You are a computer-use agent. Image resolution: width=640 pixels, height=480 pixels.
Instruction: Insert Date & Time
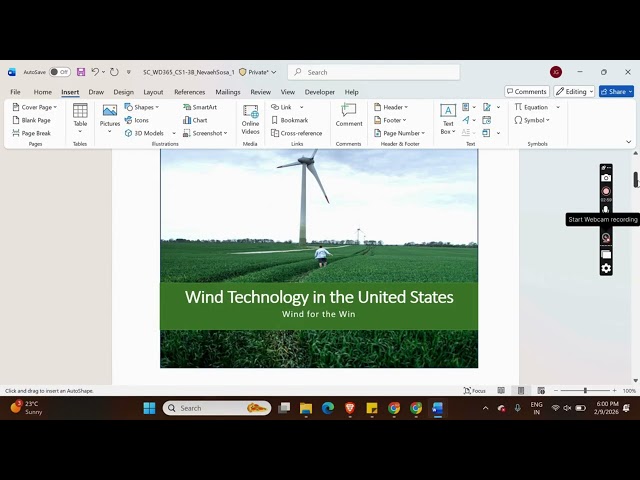(487, 120)
